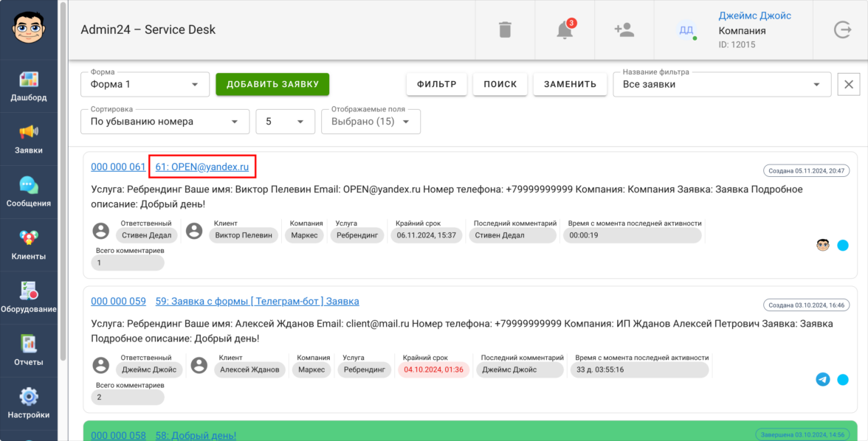The height and width of the screenshot is (441, 868).
Task: Go to Клиенты sidebar section
Action: click(29, 246)
